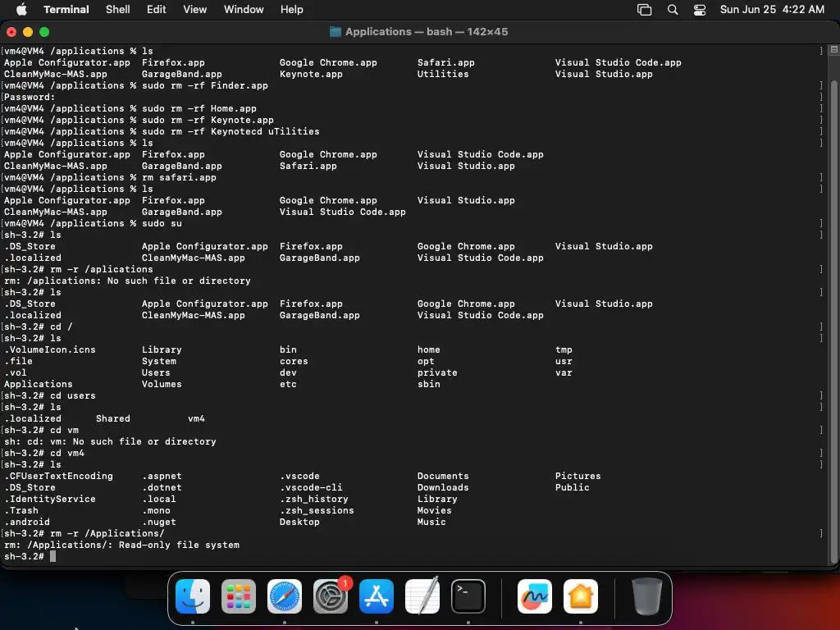Open Spotlight search in the menu bar
Viewport: 840px width, 630px height.
[x=673, y=10]
